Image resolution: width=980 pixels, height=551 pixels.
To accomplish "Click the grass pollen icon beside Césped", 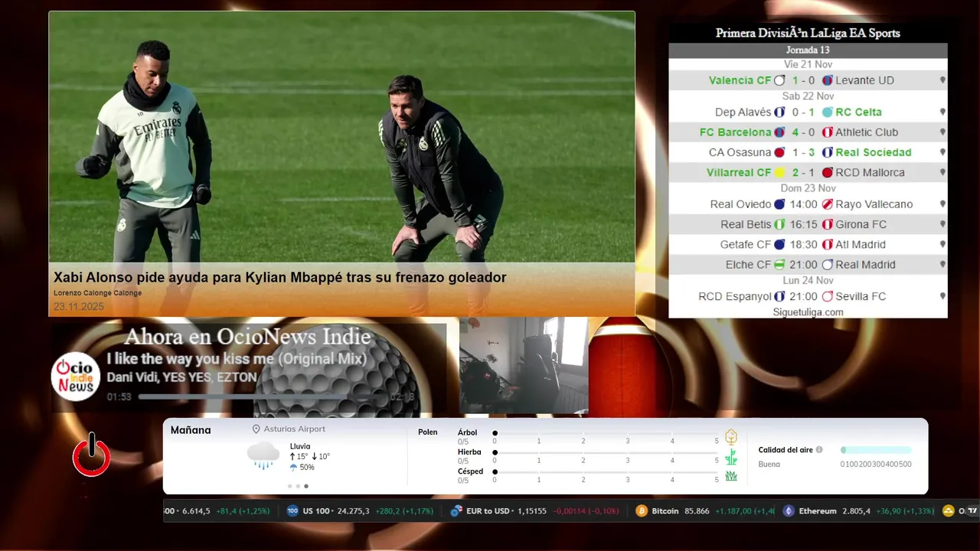I will pos(731,476).
